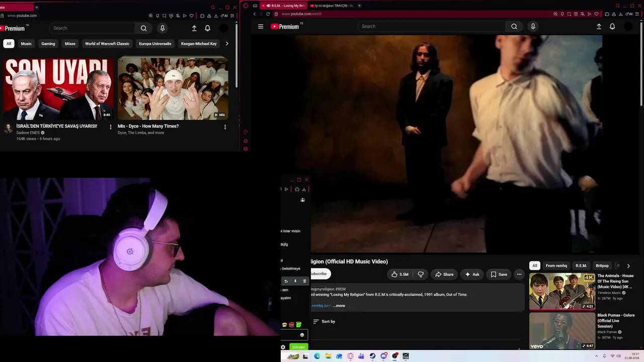Open Black Pumas - Colors video thumbnail

[562, 331]
